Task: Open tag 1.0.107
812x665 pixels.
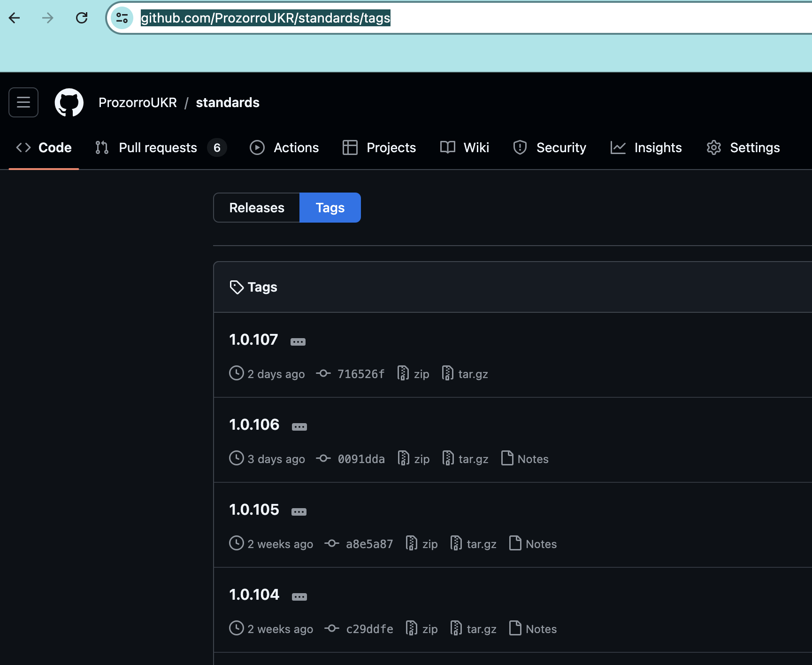Action: pos(253,340)
